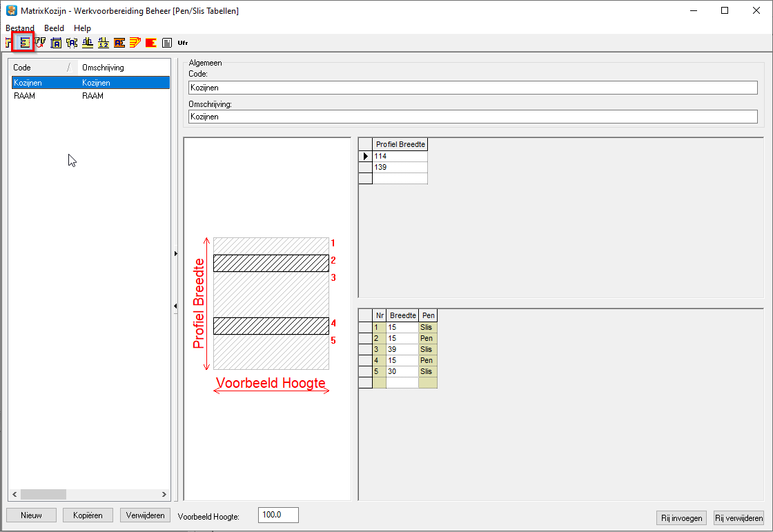This screenshot has width=773, height=532.
Task: Open the Beeld menu
Action: (54, 28)
